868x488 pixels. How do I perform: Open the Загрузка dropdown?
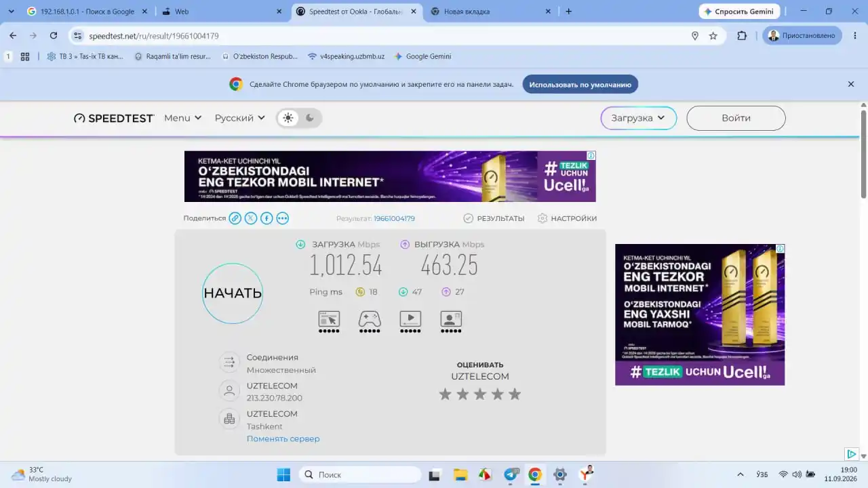coord(639,118)
